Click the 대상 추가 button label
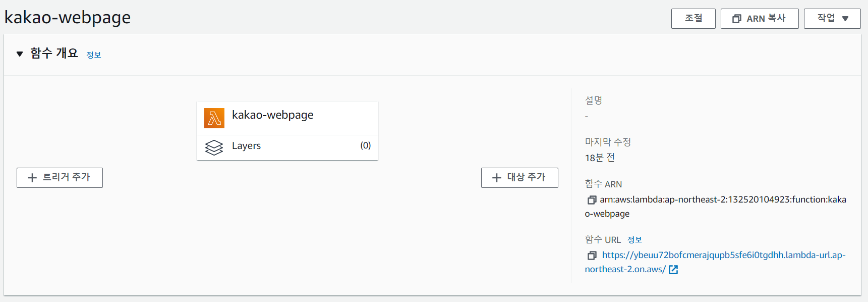Screen dimensions: 868x302 [x=526, y=177]
